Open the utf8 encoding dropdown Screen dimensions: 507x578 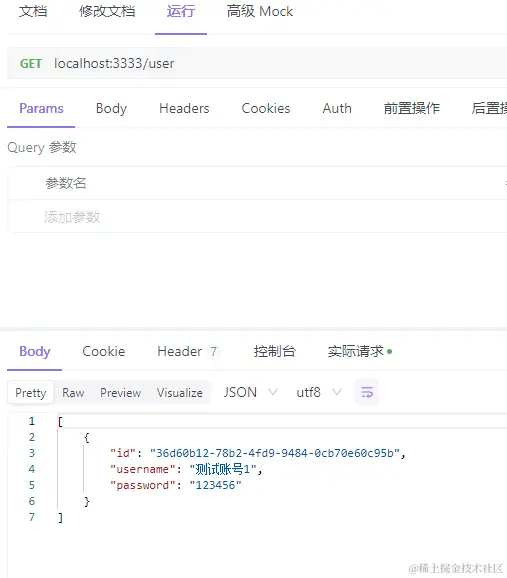(319, 392)
